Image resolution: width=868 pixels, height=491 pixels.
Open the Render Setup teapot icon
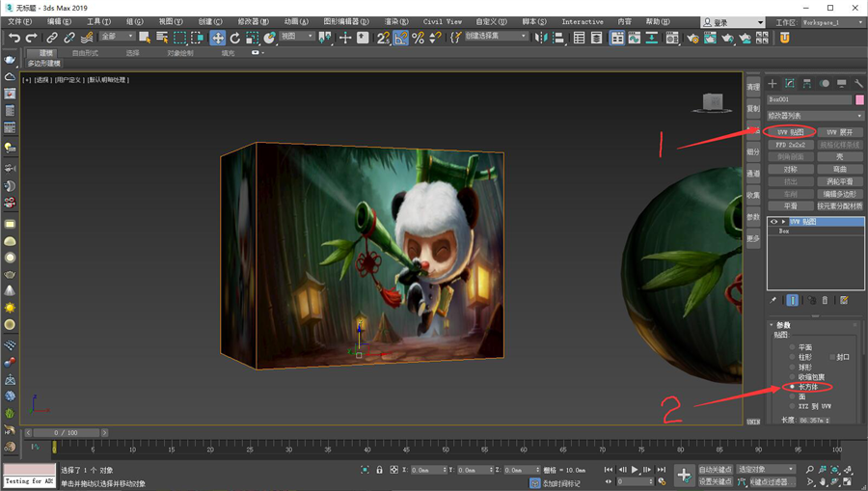[x=692, y=38]
